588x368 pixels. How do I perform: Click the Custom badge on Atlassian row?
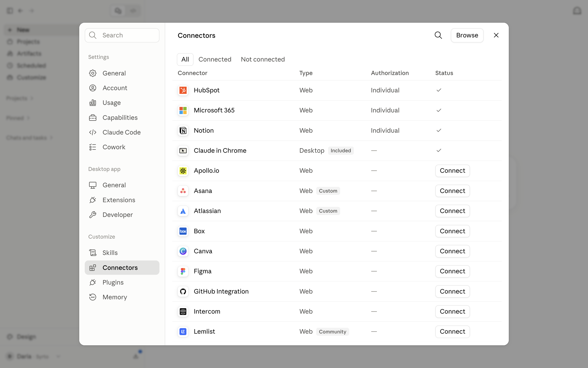pyautogui.click(x=328, y=211)
